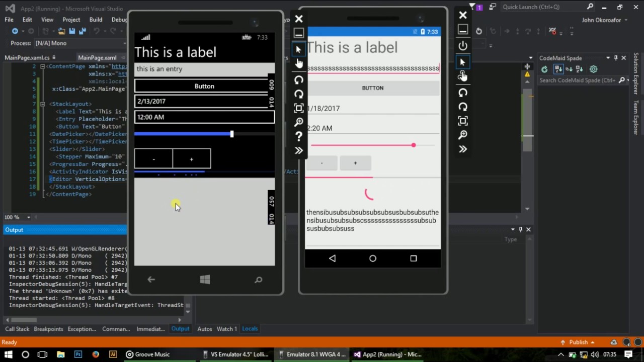Click slider thumb in Android emulator

[414, 145]
